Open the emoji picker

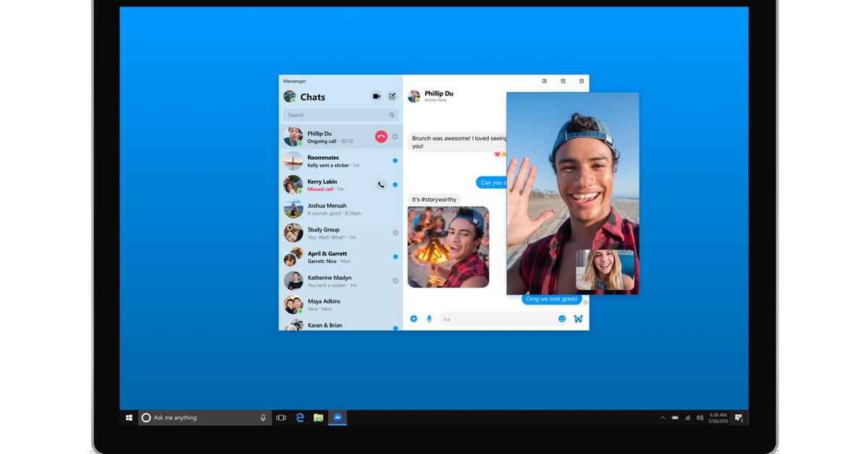click(x=562, y=319)
